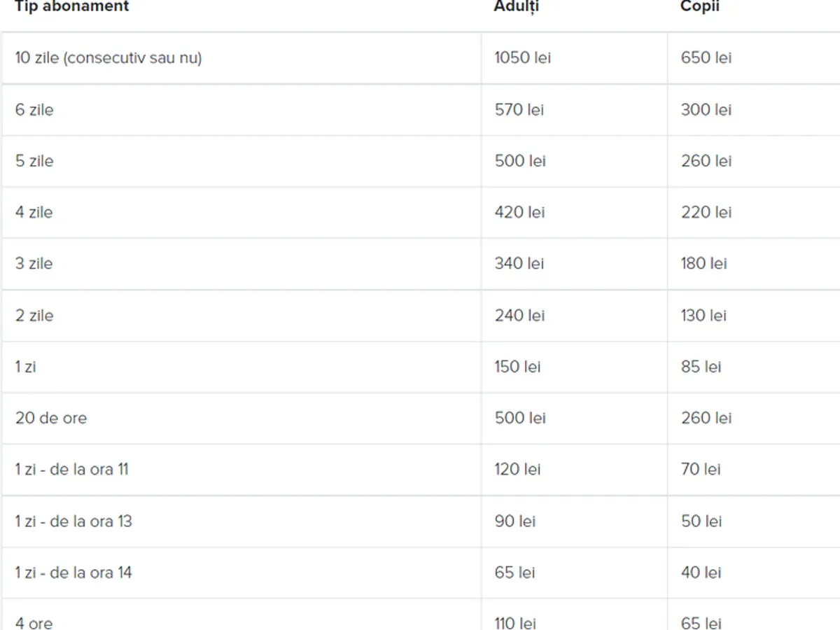Image resolution: width=840 pixels, height=630 pixels.
Task: Select the 420 lei price cell
Action: click(x=519, y=212)
